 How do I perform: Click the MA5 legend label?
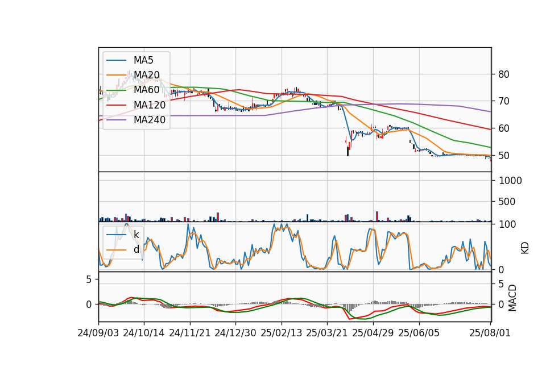[143, 60]
